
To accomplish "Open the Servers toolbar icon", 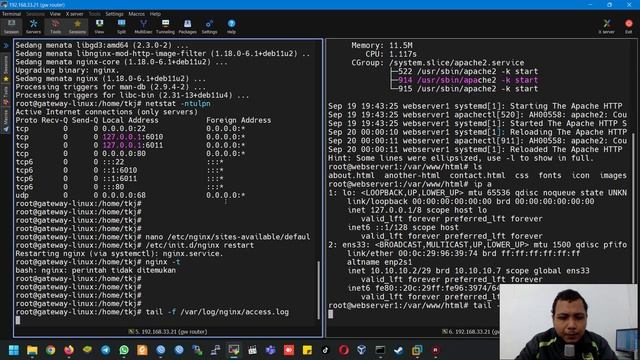I will coord(33,27).
